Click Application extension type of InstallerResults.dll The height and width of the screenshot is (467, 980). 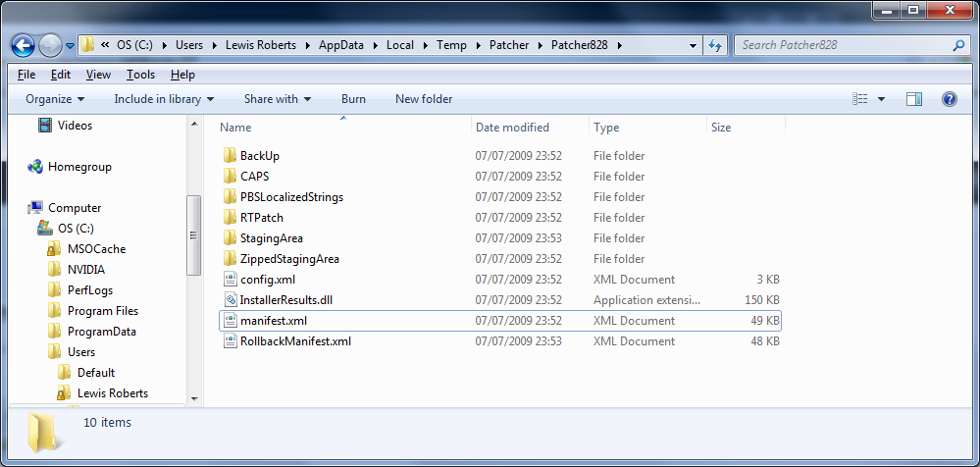pyautogui.click(x=646, y=300)
